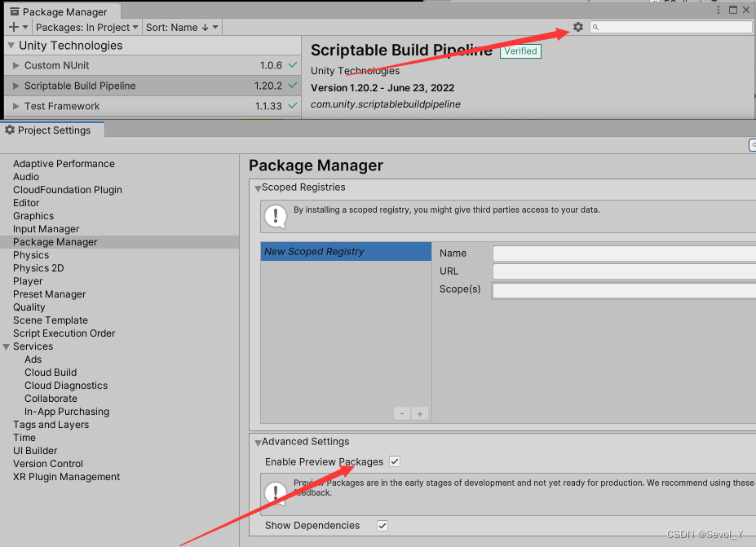The height and width of the screenshot is (547, 756).
Task: Select Package Manager settings category
Action: click(x=120, y=242)
